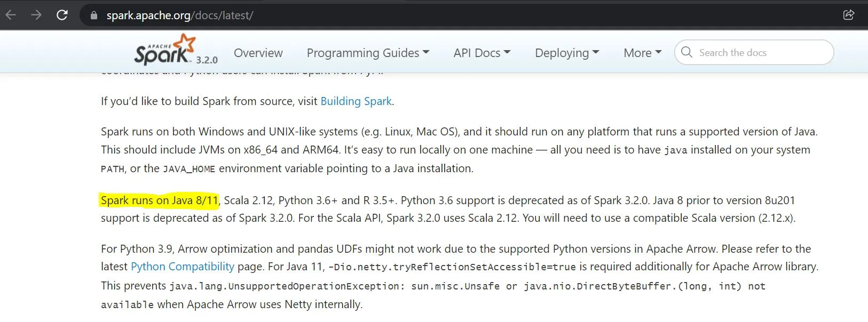Click the browser forward arrow
The width and height of the screenshot is (868, 322).
point(36,15)
